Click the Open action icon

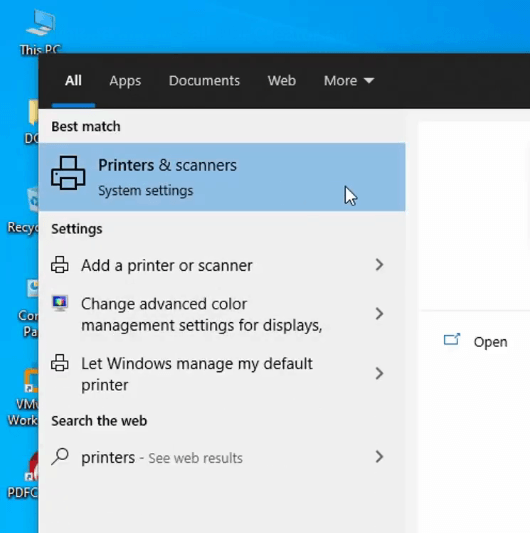pyautogui.click(x=452, y=339)
